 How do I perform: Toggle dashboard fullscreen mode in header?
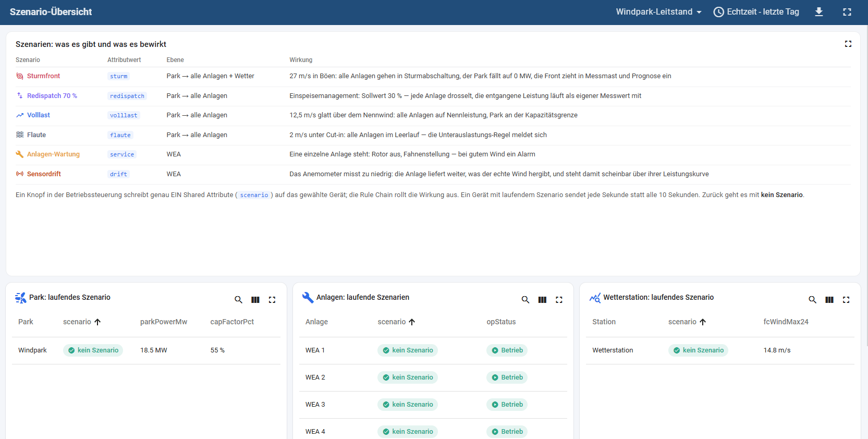click(847, 12)
